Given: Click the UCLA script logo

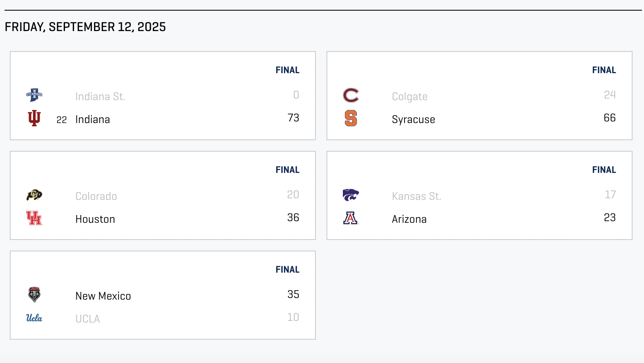Looking at the screenshot, I should (34, 318).
